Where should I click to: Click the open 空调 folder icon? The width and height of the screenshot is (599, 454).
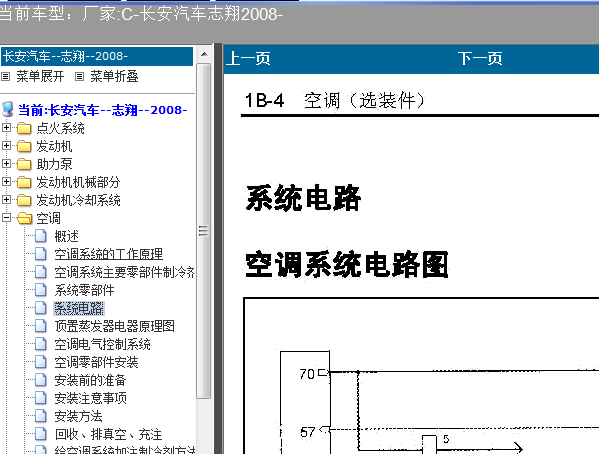(x=24, y=218)
